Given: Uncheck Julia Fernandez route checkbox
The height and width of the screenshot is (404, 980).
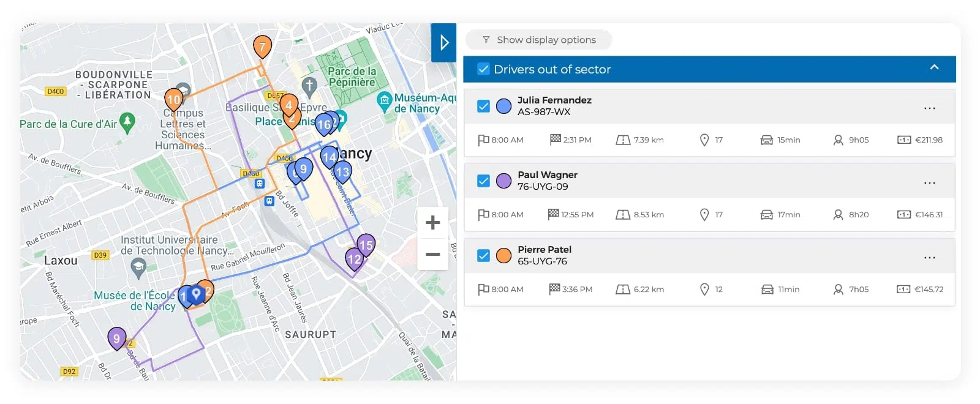Looking at the screenshot, I should pos(483,106).
